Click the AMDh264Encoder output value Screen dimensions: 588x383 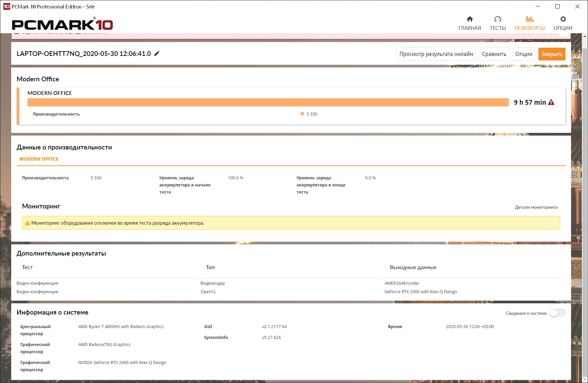[x=402, y=283]
